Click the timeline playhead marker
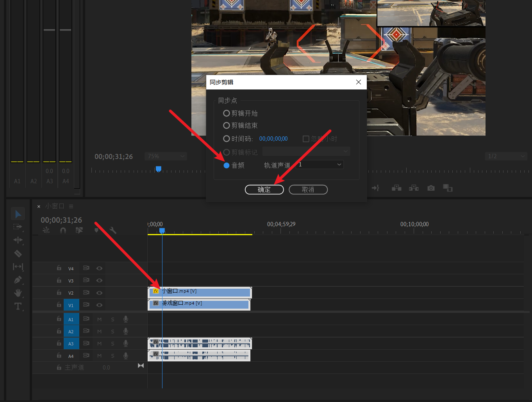532x402 pixels. coord(162,231)
